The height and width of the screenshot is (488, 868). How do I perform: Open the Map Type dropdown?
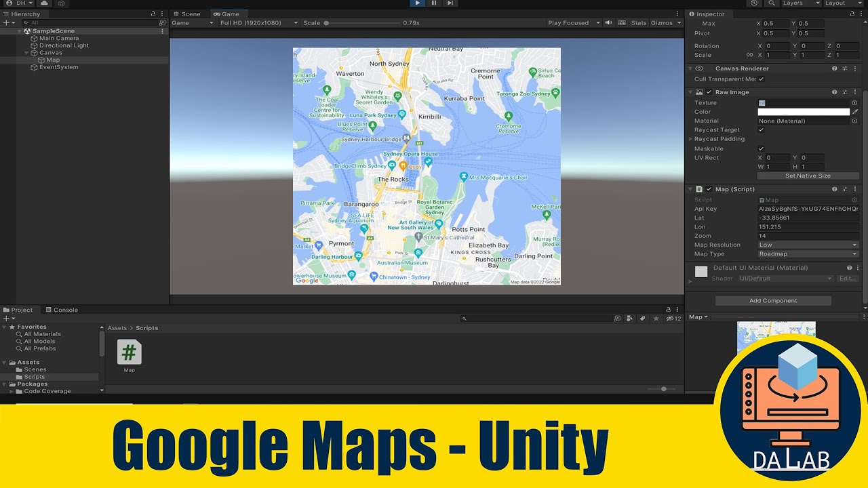tap(808, 254)
